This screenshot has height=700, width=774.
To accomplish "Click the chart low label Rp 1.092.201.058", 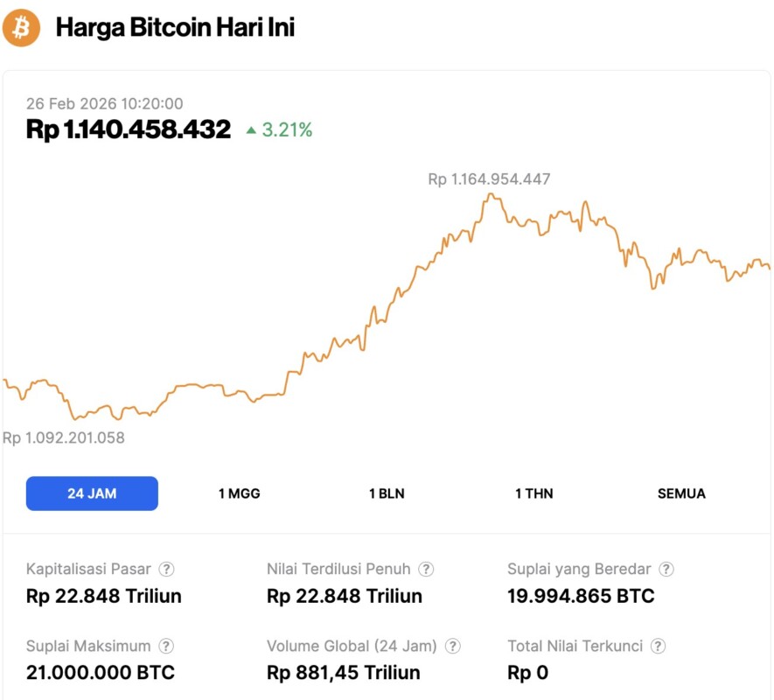I will coord(64,437).
